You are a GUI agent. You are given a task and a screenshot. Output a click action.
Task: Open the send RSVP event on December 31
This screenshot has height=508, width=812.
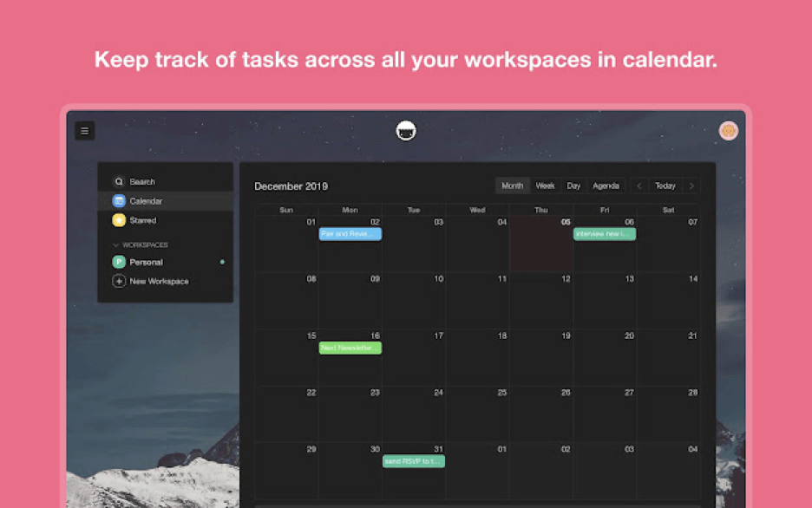414,461
